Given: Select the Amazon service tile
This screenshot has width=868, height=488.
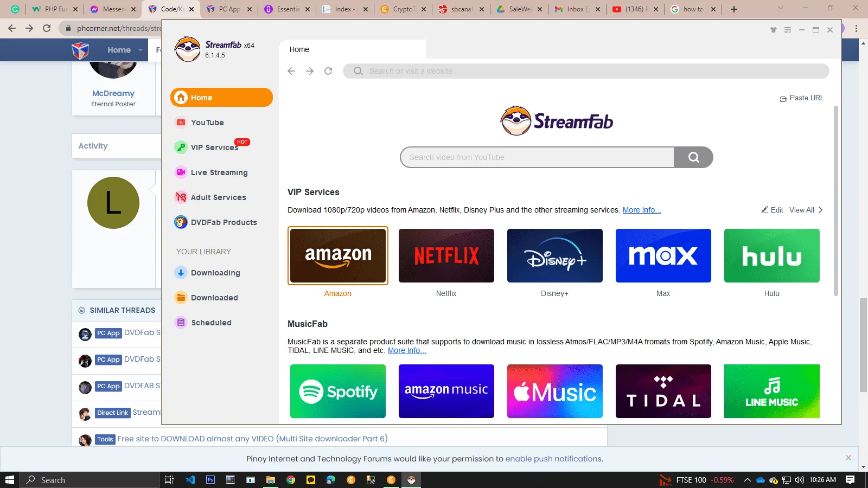Looking at the screenshot, I should click(x=338, y=255).
